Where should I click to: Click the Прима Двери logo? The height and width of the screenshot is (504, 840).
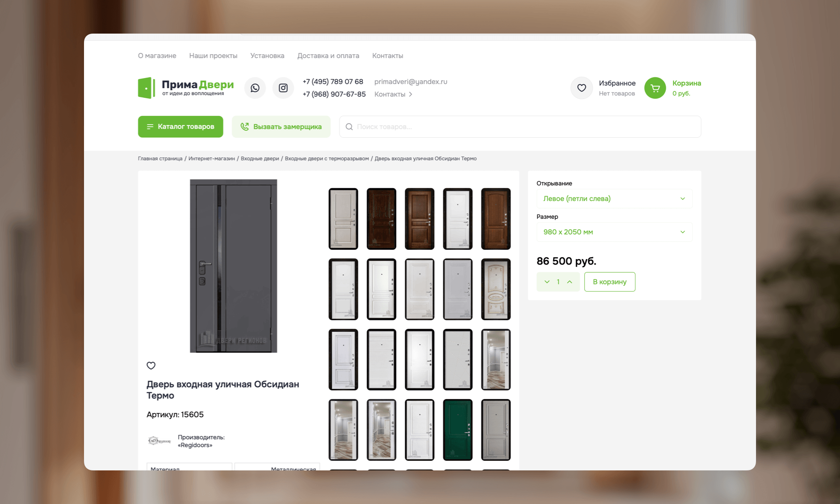(186, 88)
